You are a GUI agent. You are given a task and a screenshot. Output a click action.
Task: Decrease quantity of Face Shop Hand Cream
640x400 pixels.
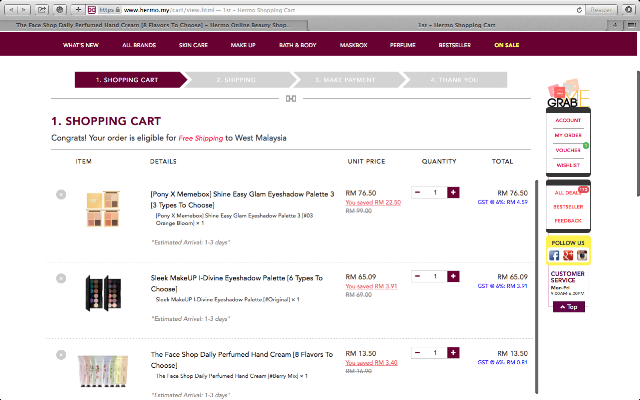[417, 353]
